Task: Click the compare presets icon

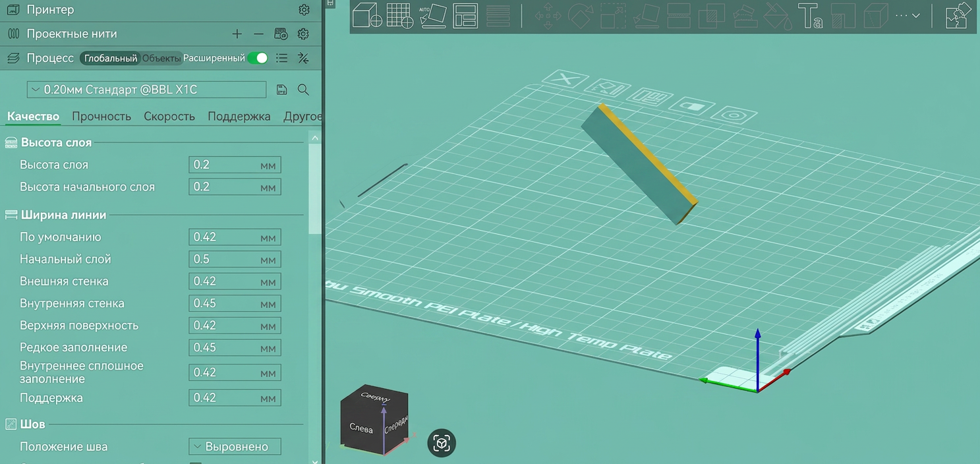Action: pyautogui.click(x=303, y=58)
